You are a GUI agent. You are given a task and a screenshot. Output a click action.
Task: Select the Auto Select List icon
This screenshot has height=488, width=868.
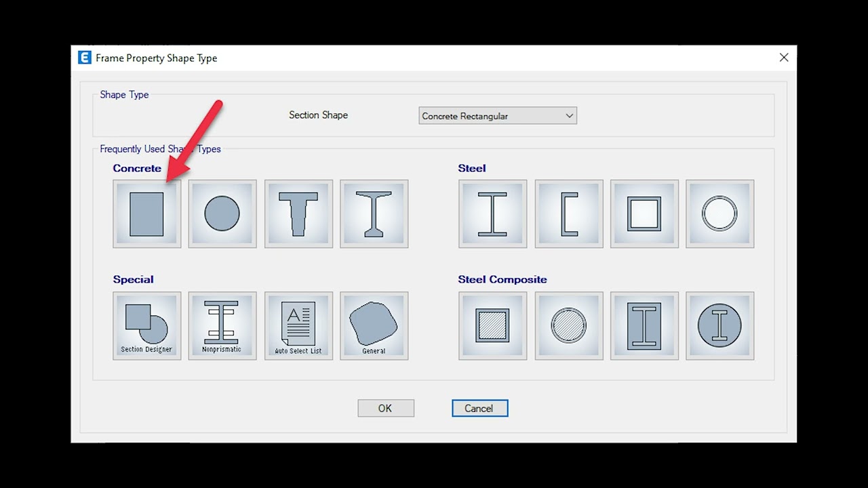click(x=298, y=325)
